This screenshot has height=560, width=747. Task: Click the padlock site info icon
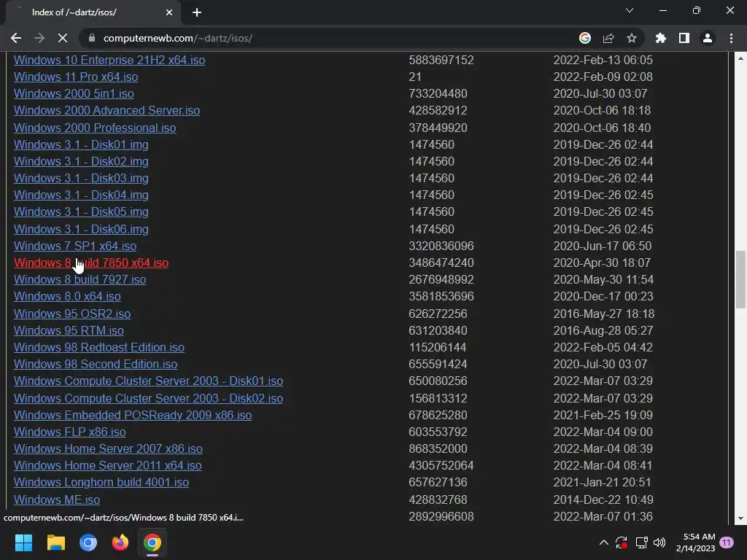coord(92,38)
